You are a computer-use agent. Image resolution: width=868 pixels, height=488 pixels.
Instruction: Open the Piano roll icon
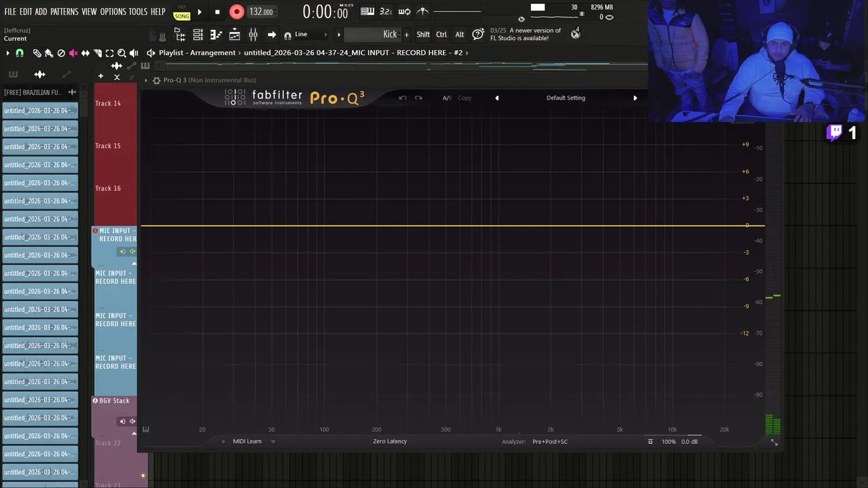click(x=216, y=35)
